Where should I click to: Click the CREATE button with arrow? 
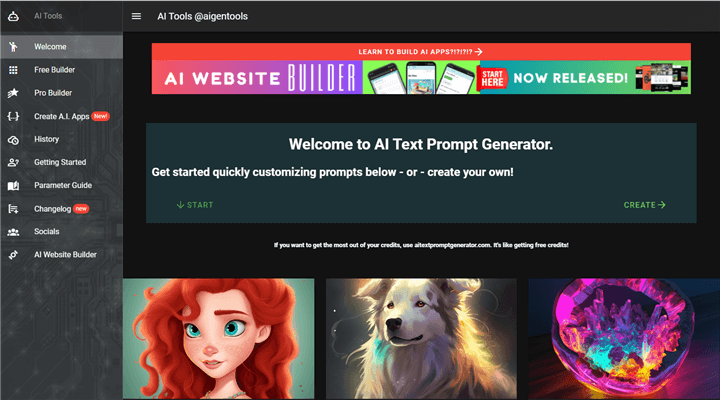645,205
